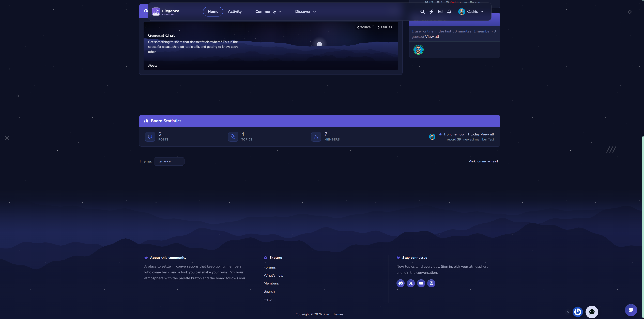Viewport: 644px width, 319px height.
Task: Click the '0 TOPICS' count on General Chat
Action: [x=364, y=27]
